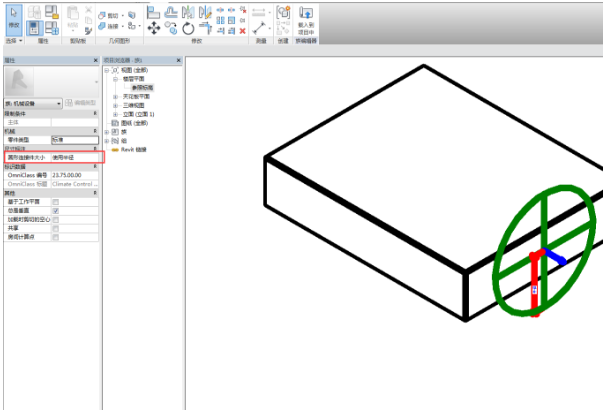Uncheck the 总是垂直 checkbox
The height and width of the screenshot is (415, 615).
coord(55,210)
